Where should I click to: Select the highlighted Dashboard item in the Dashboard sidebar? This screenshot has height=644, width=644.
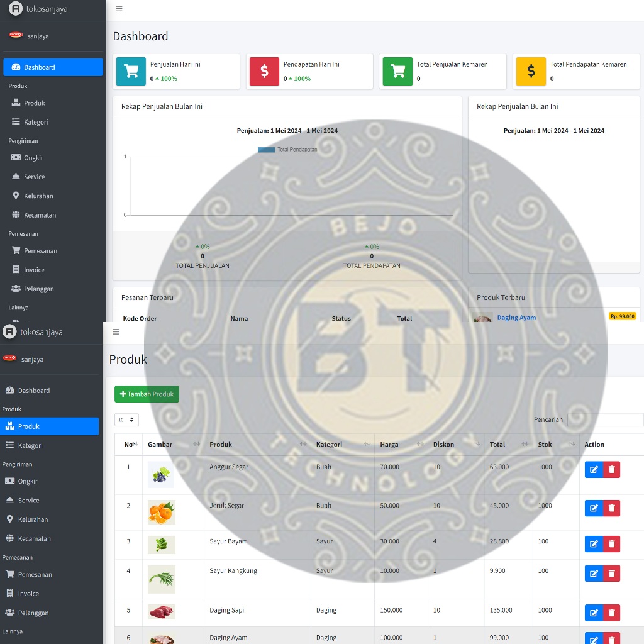pos(53,67)
